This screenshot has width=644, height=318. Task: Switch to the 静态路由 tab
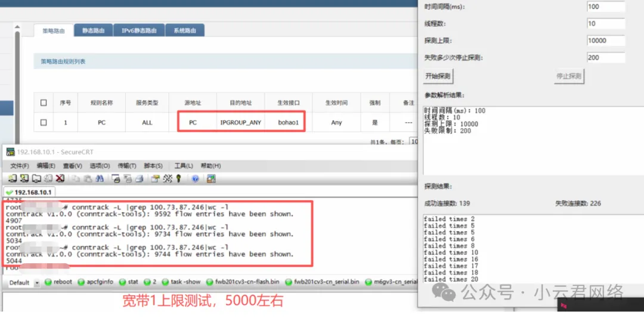click(x=93, y=30)
